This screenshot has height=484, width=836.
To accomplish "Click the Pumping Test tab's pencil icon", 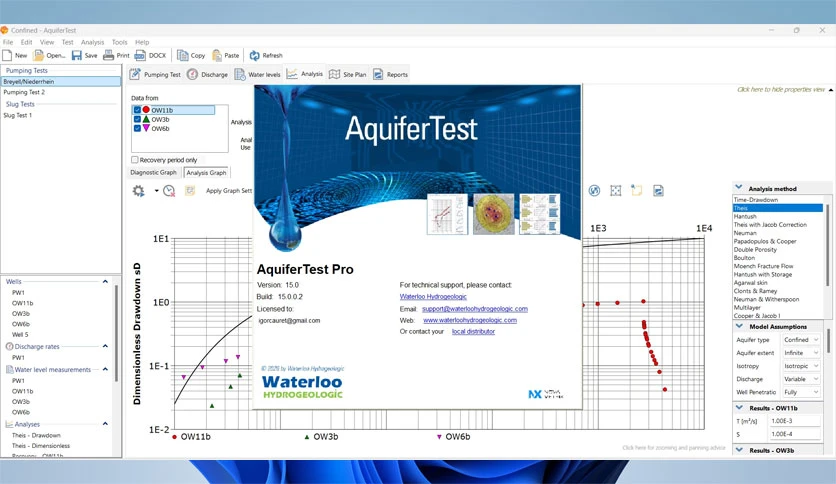I will click(x=135, y=74).
